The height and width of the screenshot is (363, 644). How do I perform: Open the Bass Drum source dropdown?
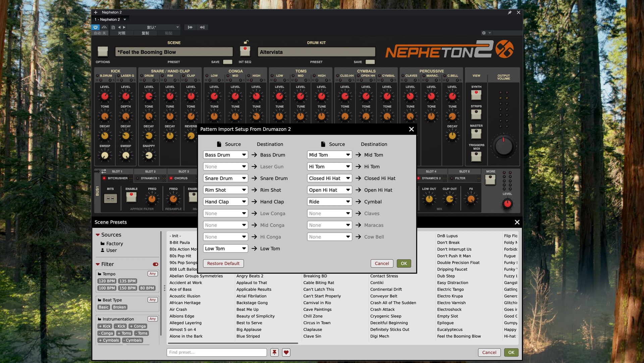(225, 155)
